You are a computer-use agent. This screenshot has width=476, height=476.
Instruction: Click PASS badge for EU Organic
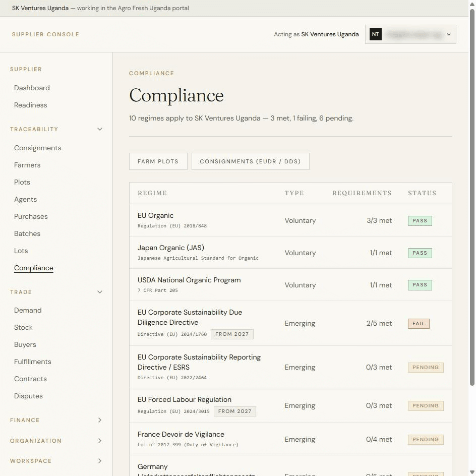[420, 221]
